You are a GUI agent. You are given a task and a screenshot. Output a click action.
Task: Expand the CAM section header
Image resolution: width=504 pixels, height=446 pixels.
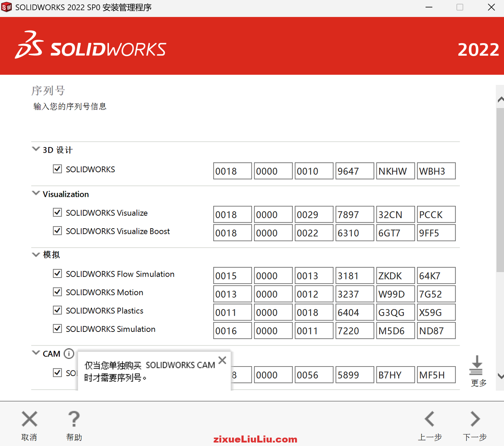pyautogui.click(x=36, y=353)
